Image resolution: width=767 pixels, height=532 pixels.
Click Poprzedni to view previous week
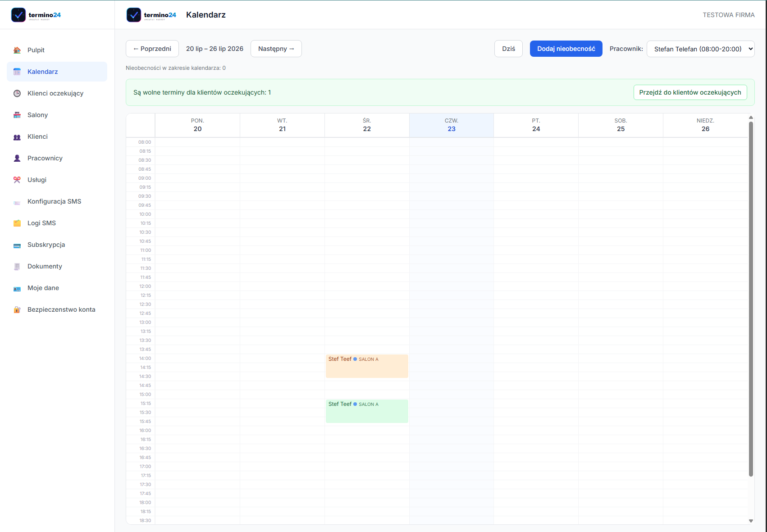click(x=152, y=49)
